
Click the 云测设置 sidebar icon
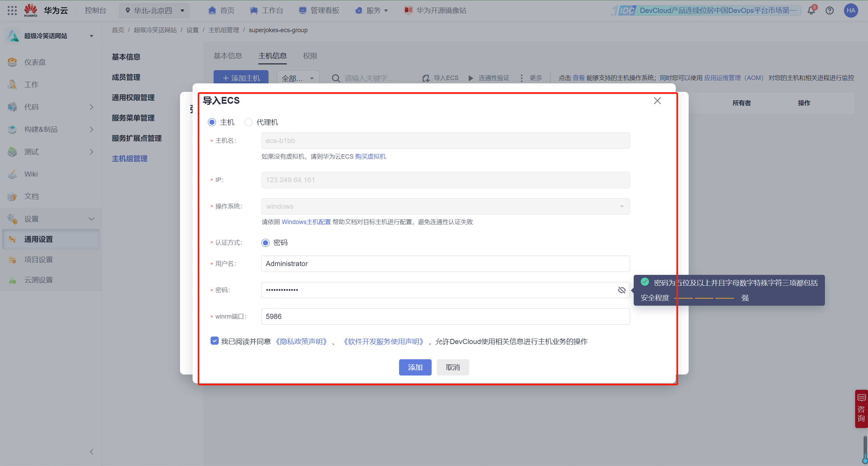click(12, 280)
